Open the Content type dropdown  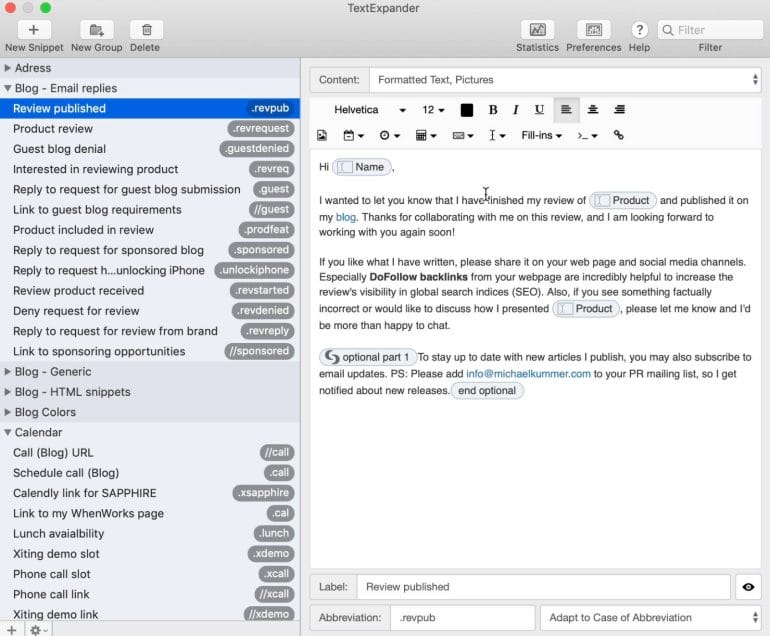[x=565, y=80]
